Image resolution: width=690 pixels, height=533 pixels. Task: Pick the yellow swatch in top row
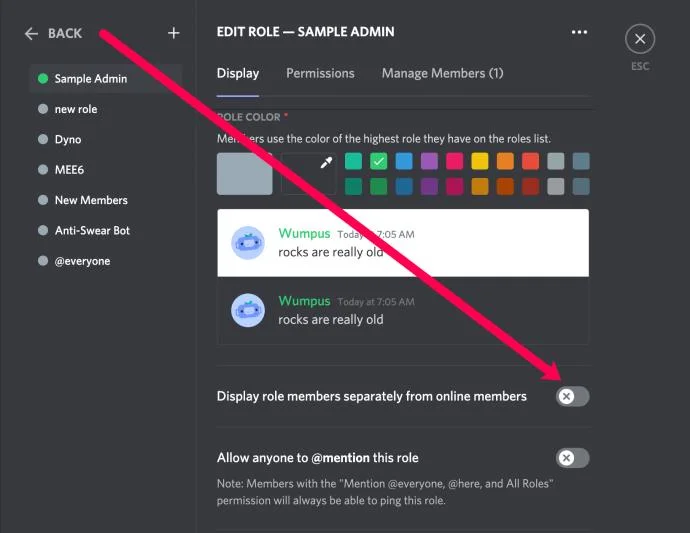tap(480, 161)
